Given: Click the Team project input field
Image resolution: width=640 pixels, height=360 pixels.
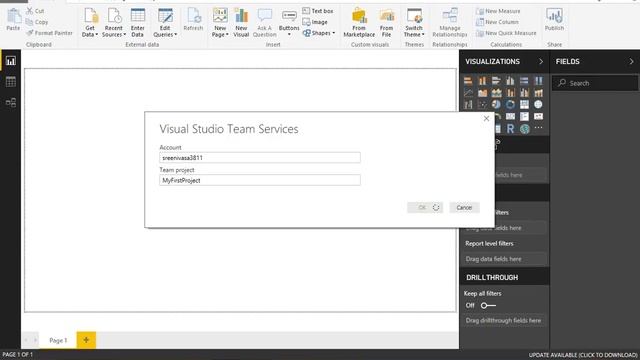Looking at the screenshot, I should pos(260,180).
